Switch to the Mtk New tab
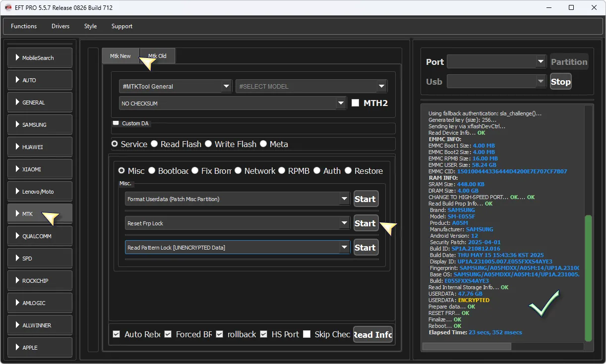606x364 pixels. (121, 56)
